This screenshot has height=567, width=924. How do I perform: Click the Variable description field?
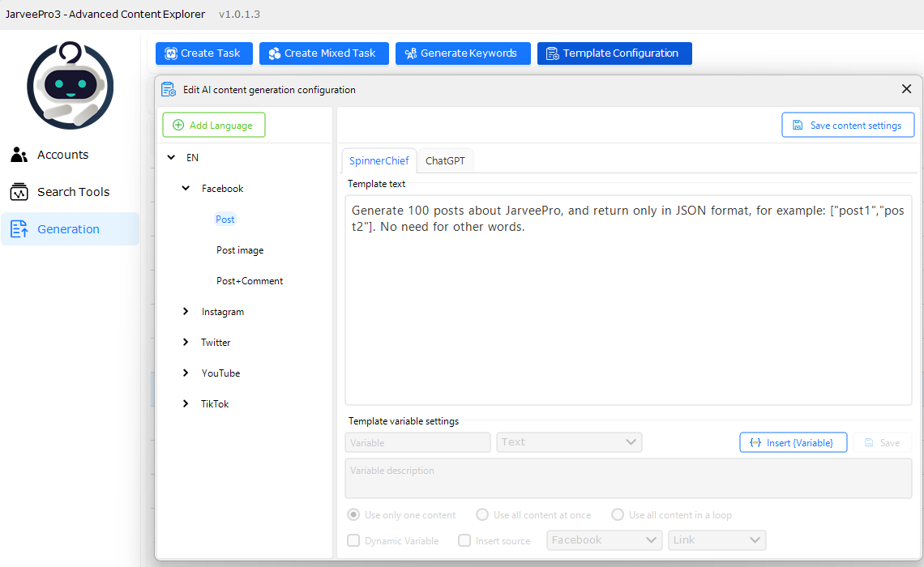pyautogui.click(x=628, y=478)
